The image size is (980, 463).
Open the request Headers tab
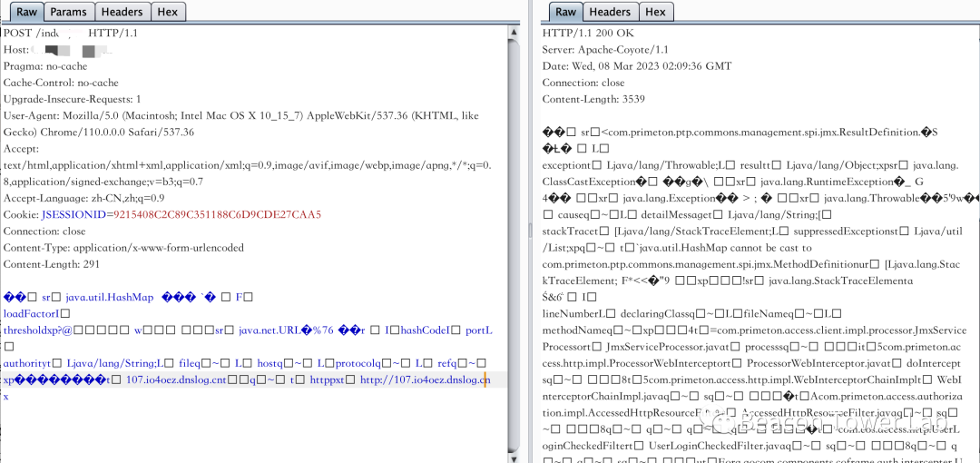122,12
